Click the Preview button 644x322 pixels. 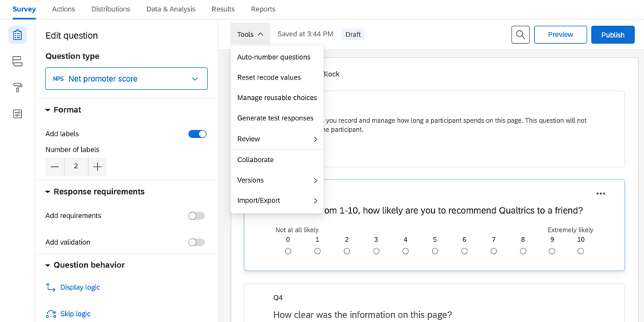pos(560,35)
